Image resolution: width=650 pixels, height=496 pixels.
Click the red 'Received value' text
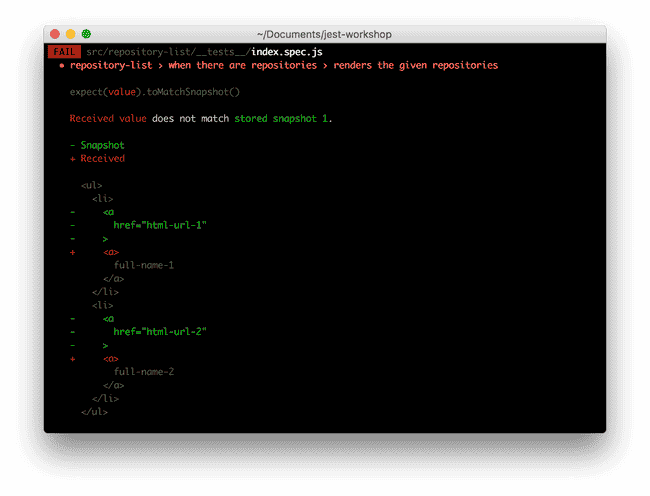(x=108, y=119)
